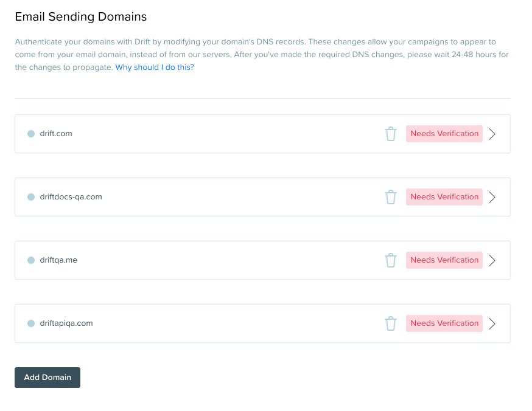Click the trash icon beside driftapiqa.com

coord(391,323)
